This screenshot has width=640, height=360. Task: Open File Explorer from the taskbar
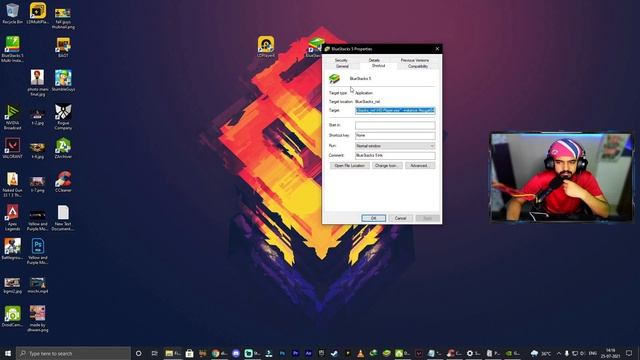(172, 353)
